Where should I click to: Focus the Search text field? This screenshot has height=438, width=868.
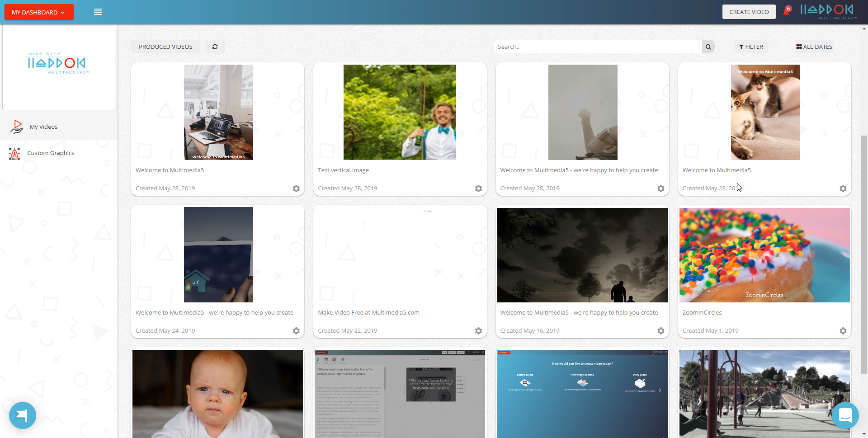598,47
